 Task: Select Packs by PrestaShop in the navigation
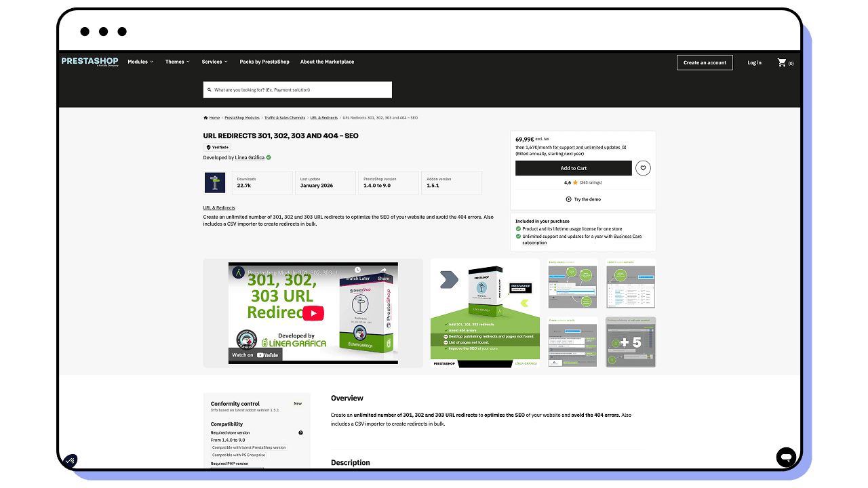pyautogui.click(x=264, y=62)
